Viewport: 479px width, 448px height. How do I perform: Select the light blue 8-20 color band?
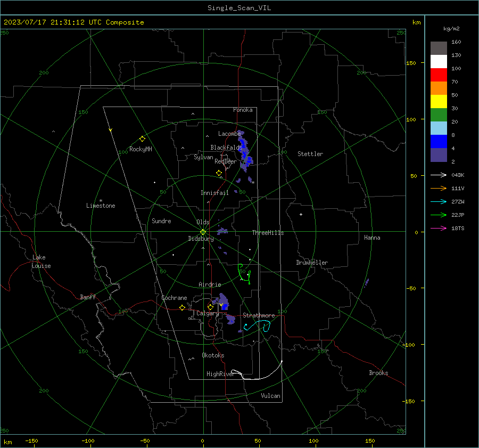point(439,128)
